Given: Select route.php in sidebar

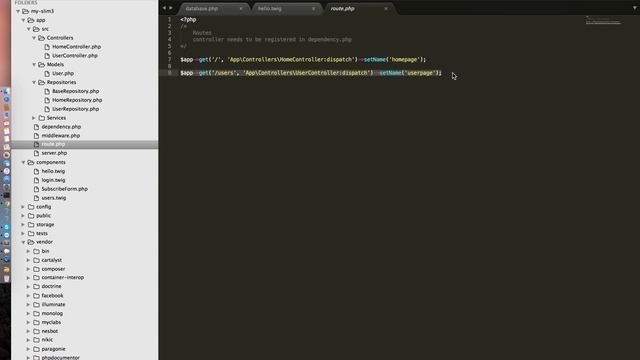Looking at the screenshot, I should pos(53,144).
